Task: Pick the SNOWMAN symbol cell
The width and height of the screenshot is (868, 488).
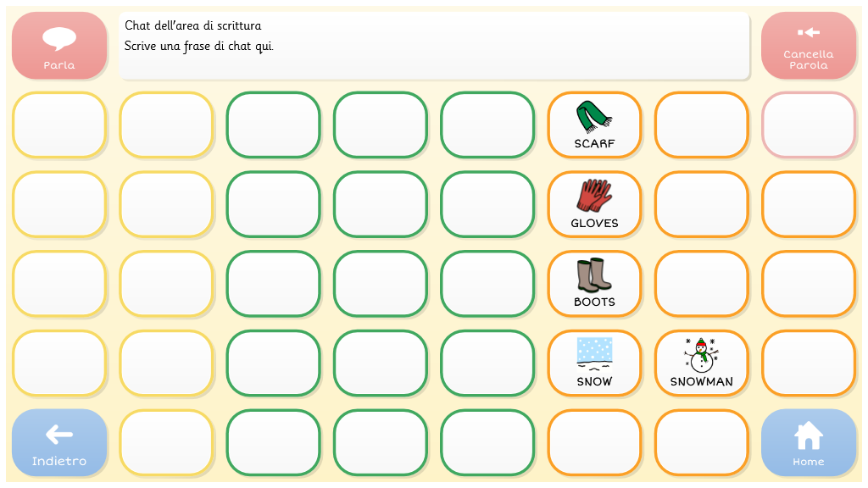Action: point(701,363)
